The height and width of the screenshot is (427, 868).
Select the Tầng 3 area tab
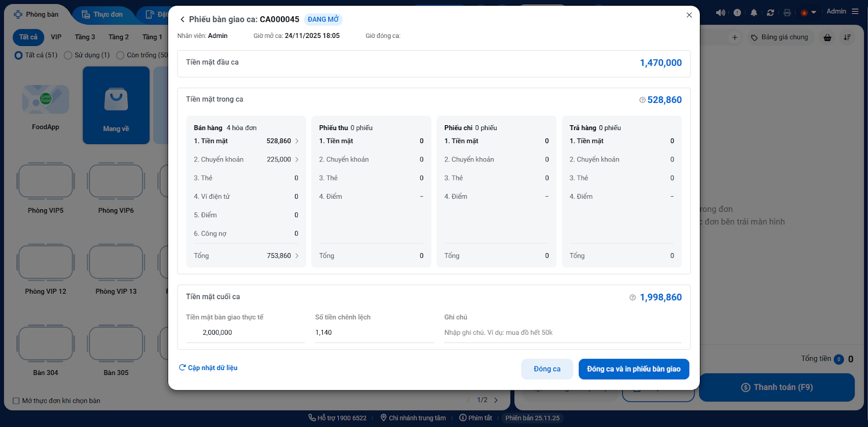click(x=85, y=37)
